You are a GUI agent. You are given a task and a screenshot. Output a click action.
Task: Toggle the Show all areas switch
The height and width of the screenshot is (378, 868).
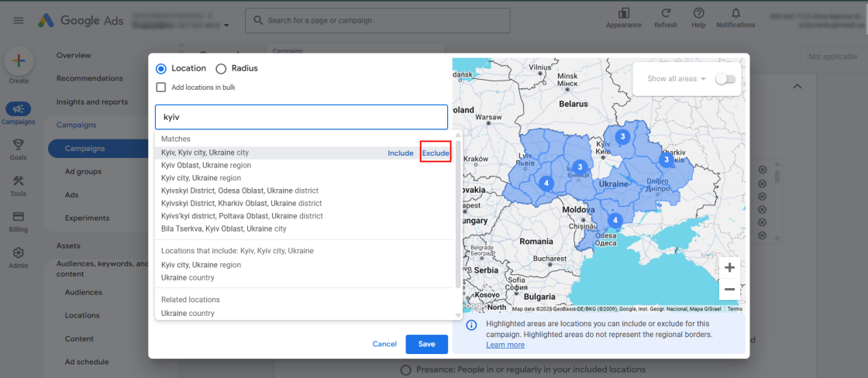tap(725, 78)
